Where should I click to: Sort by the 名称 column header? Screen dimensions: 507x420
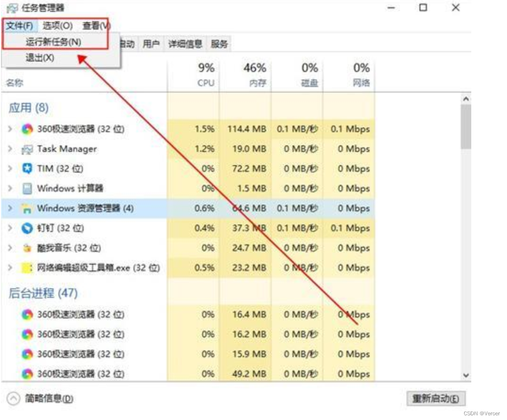[x=15, y=83]
